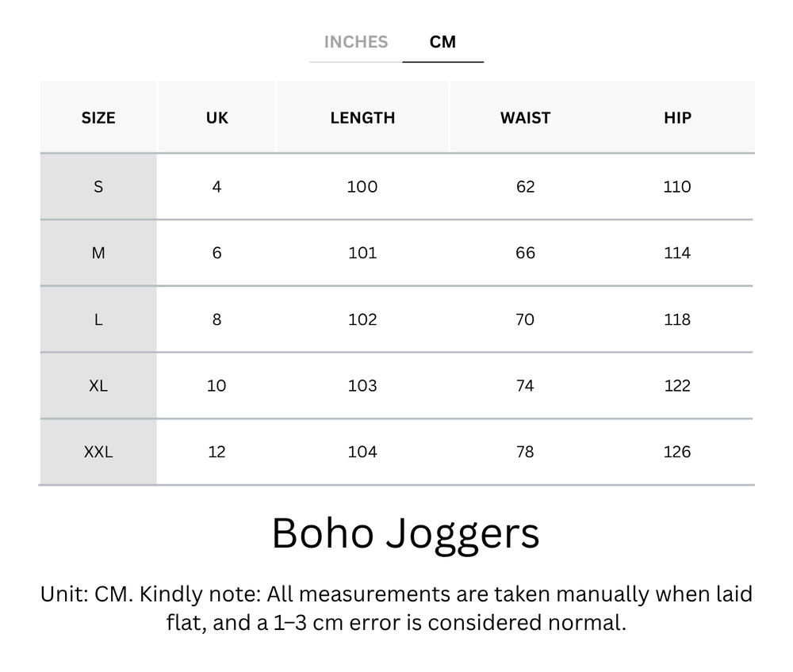
Task: Click the size XXL row label
Action: pos(98,452)
